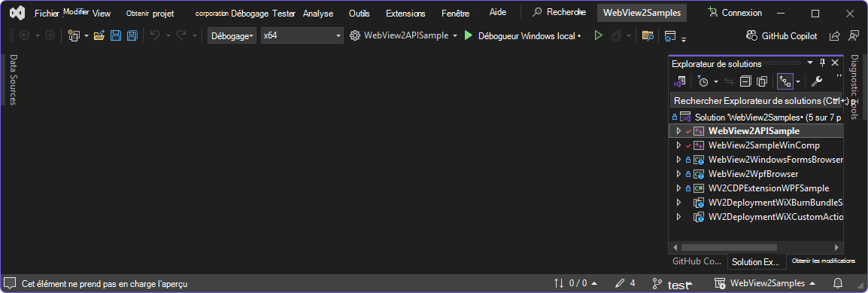868x293 pixels.
Task: Open the Fenêtre menu
Action: [x=456, y=14]
